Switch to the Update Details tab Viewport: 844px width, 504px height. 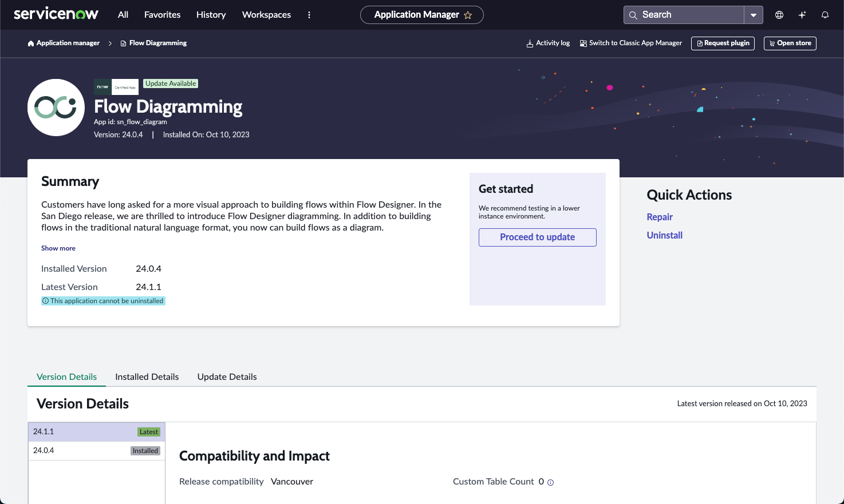[227, 377]
